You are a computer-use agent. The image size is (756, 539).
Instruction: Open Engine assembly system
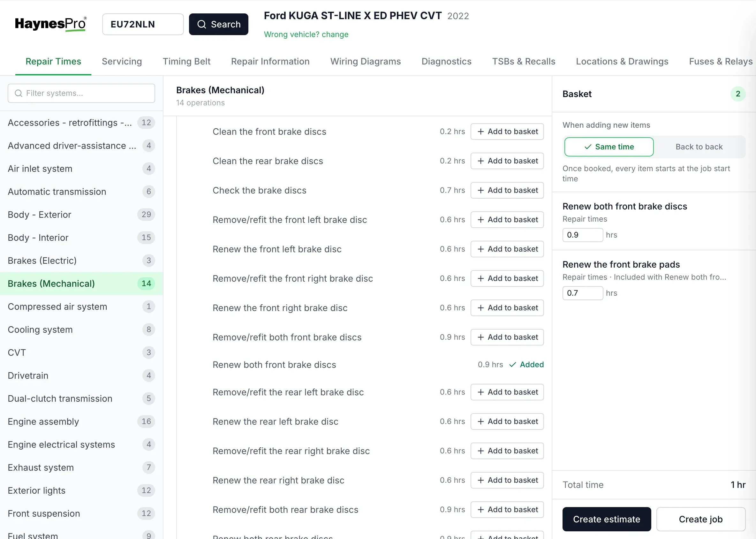pyautogui.click(x=81, y=421)
